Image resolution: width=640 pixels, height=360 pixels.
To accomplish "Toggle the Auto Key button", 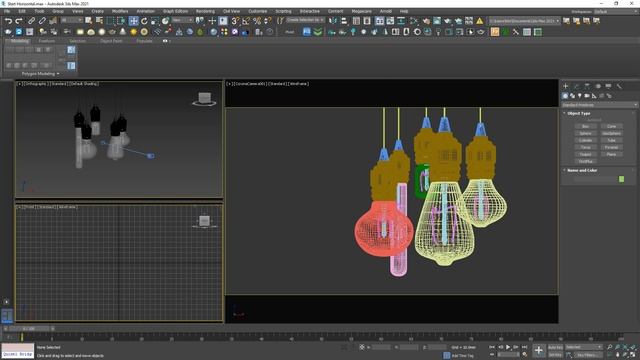I will (555, 347).
